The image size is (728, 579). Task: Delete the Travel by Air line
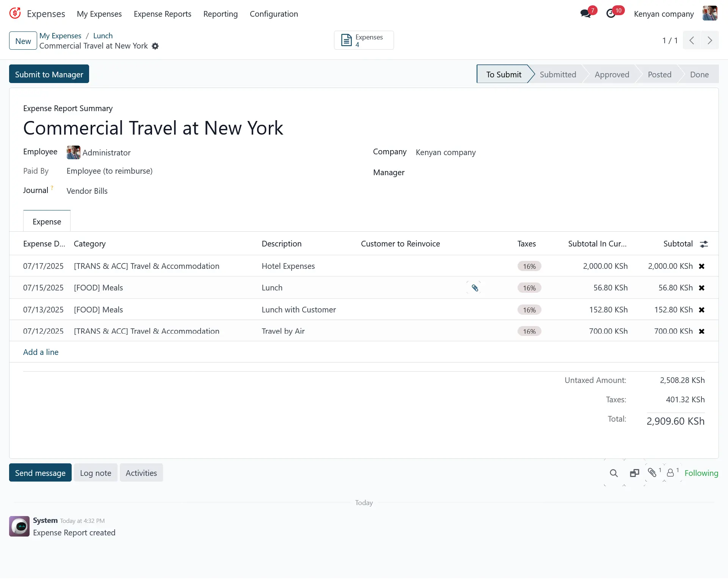coord(701,331)
